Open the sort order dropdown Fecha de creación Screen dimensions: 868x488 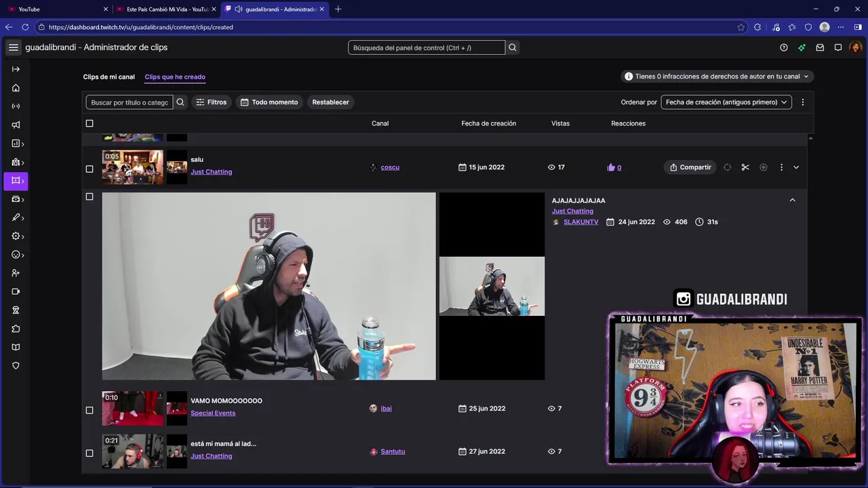[x=726, y=102]
